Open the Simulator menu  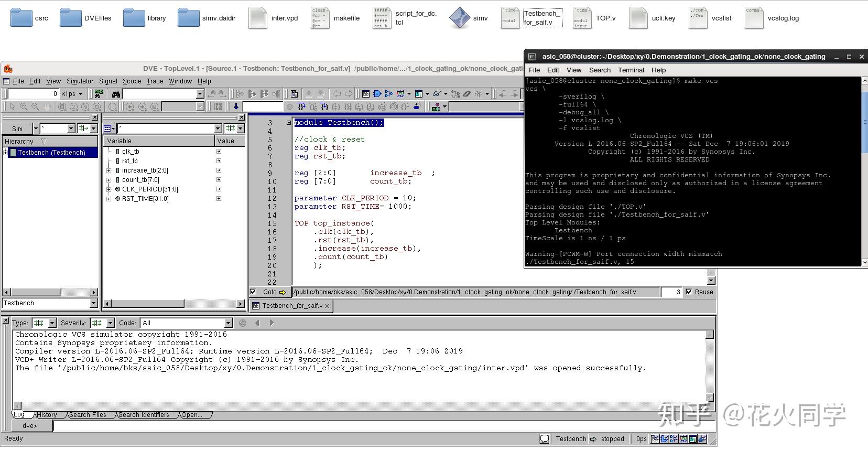click(x=80, y=81)
